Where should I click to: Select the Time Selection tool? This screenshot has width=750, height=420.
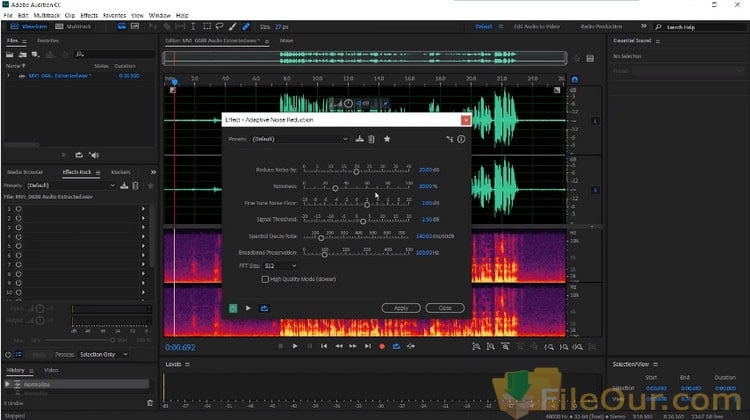pyautogui.click(x=193, y=27)
